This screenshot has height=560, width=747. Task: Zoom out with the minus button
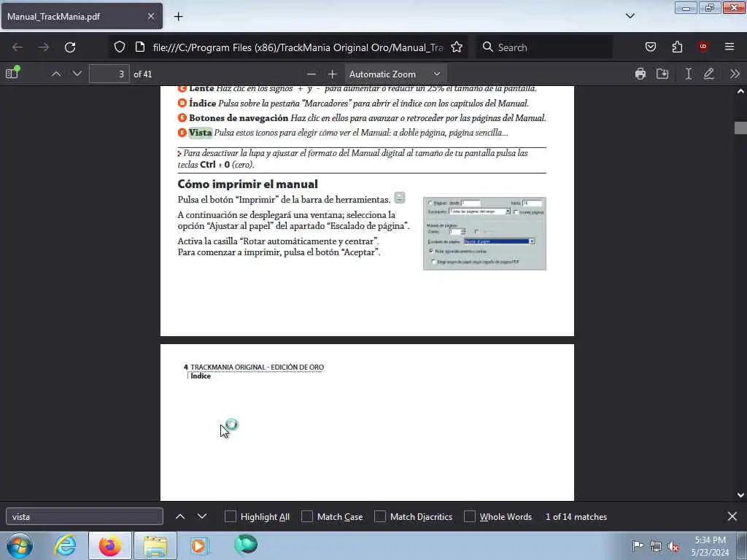(x=311, y=74)
